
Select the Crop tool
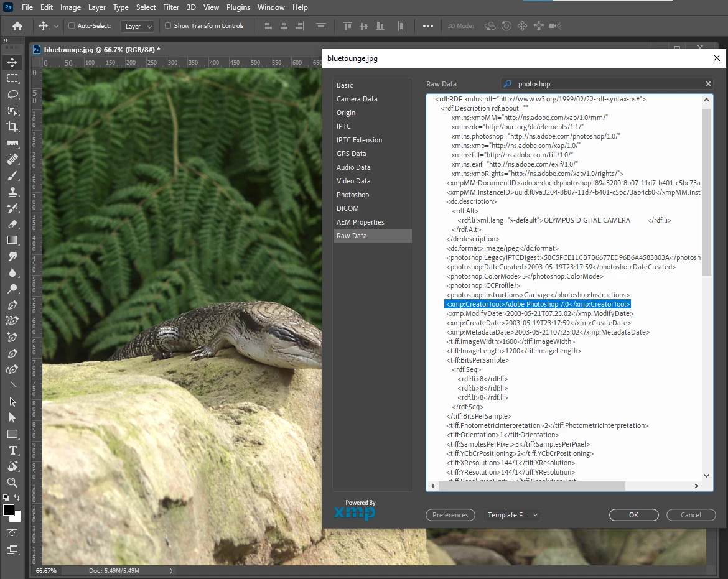12,127
